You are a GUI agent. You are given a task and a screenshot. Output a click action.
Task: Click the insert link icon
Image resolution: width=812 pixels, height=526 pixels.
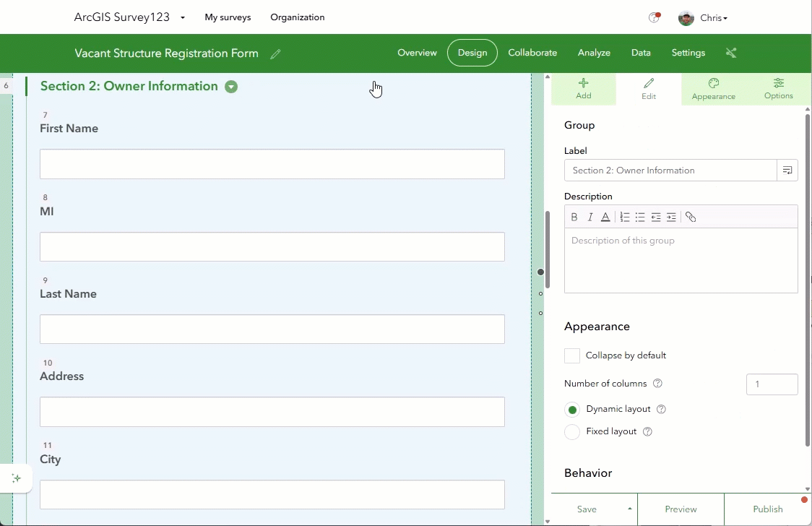pyautogui.click(x=691, y=217)
